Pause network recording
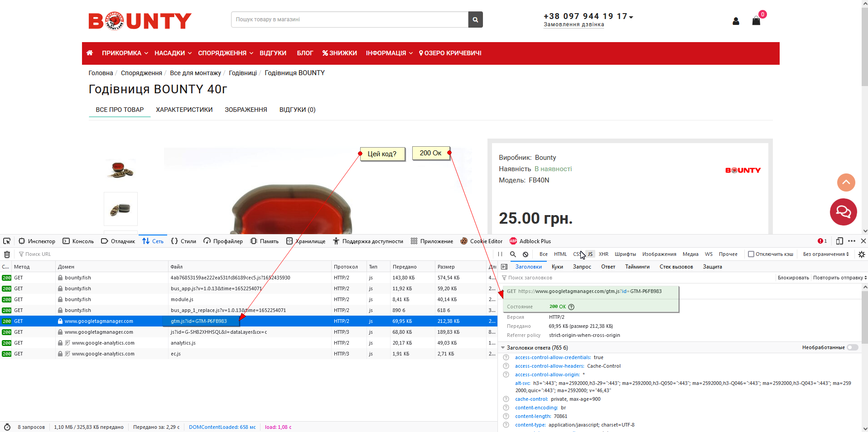 (500, 254)
